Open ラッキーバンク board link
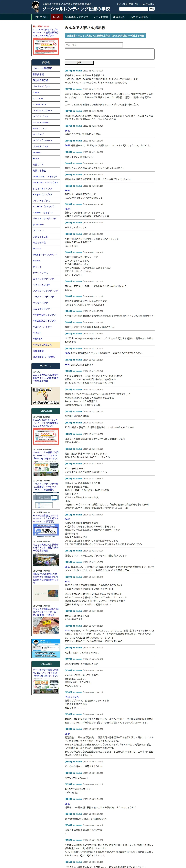The height and width of the screenshot is (868, 186). point(46,303)
